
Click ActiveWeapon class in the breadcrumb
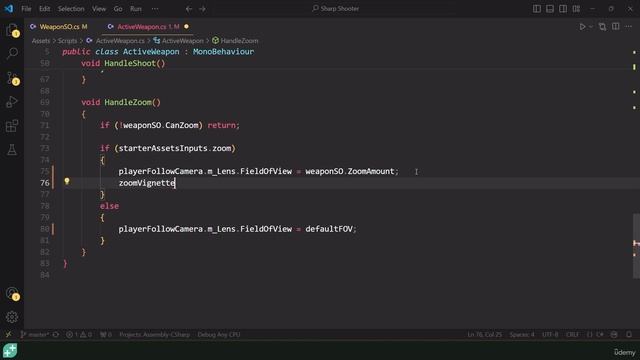pos(182,40)
